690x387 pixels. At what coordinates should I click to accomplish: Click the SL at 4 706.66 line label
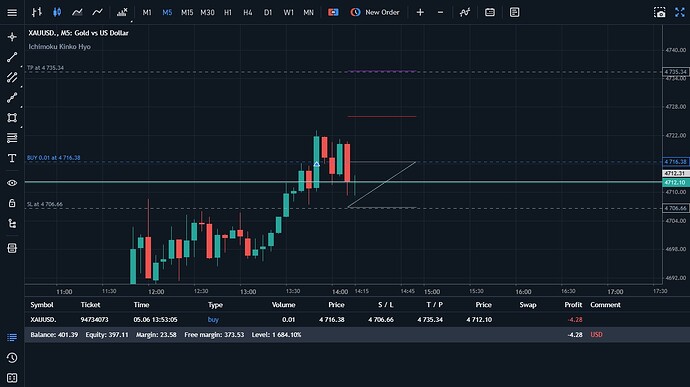(45, 204)
